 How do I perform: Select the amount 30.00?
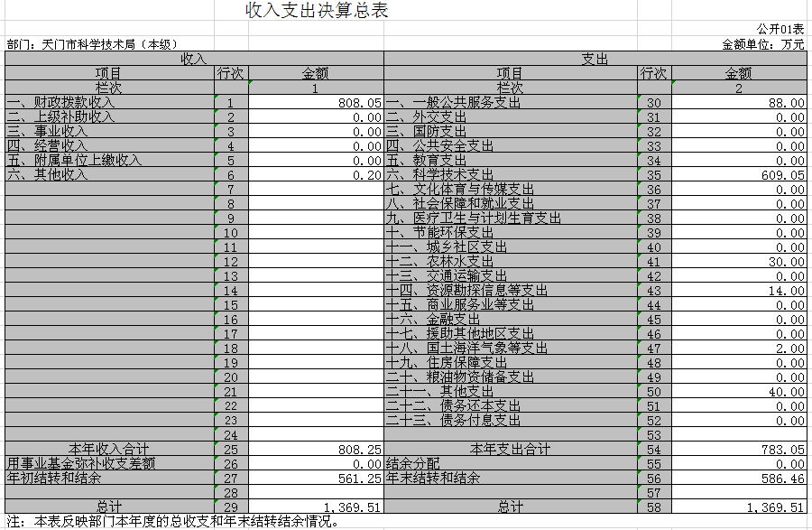tap(739, 262)
